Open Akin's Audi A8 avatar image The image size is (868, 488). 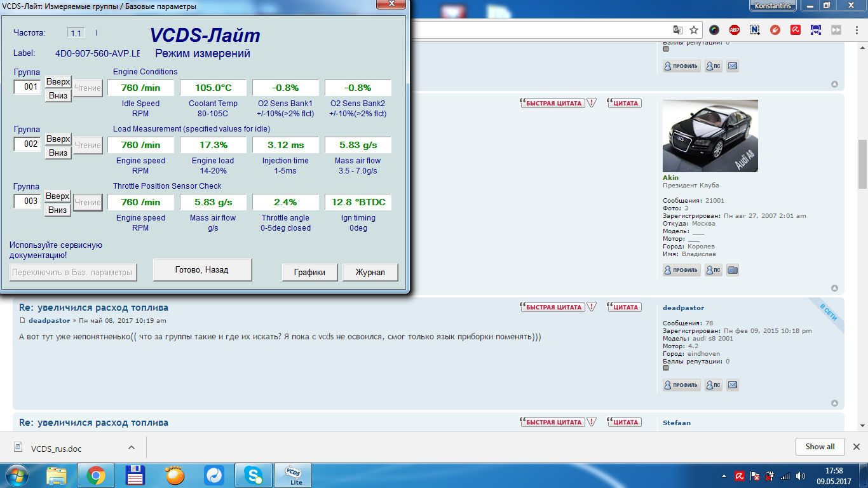click(x=710, y=136)
